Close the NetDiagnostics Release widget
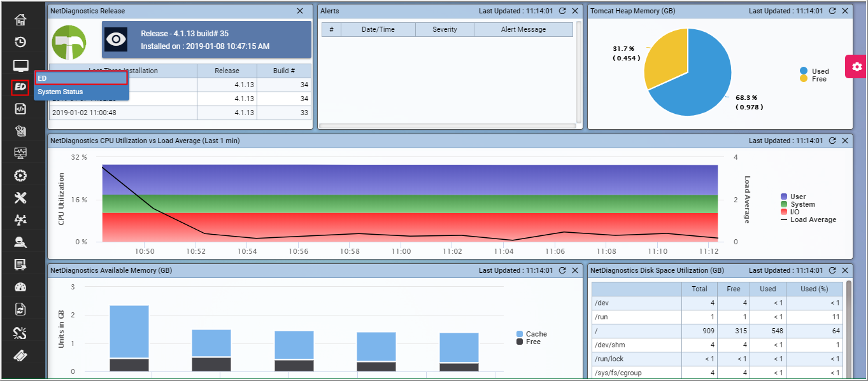 point(300,11)
